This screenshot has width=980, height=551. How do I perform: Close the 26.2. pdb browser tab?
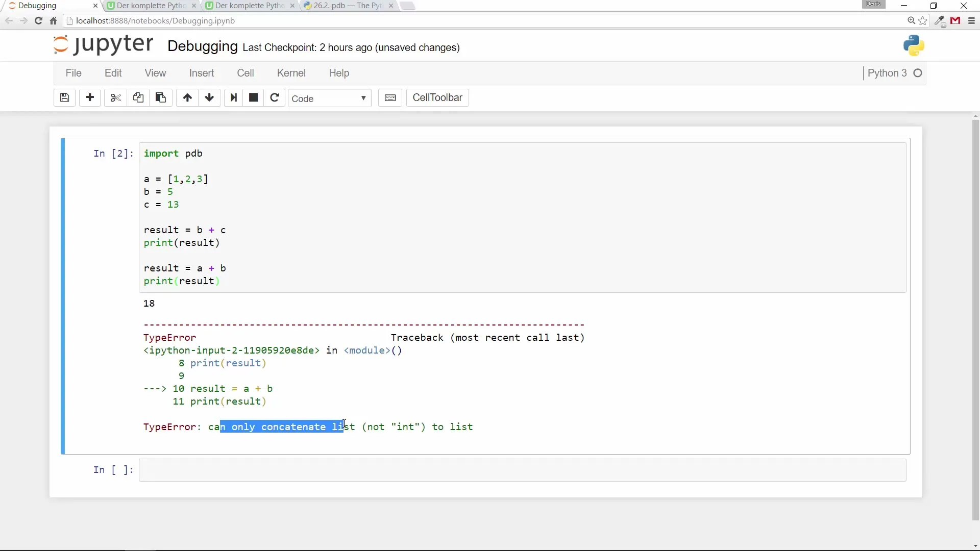click(x=391, y=6)
